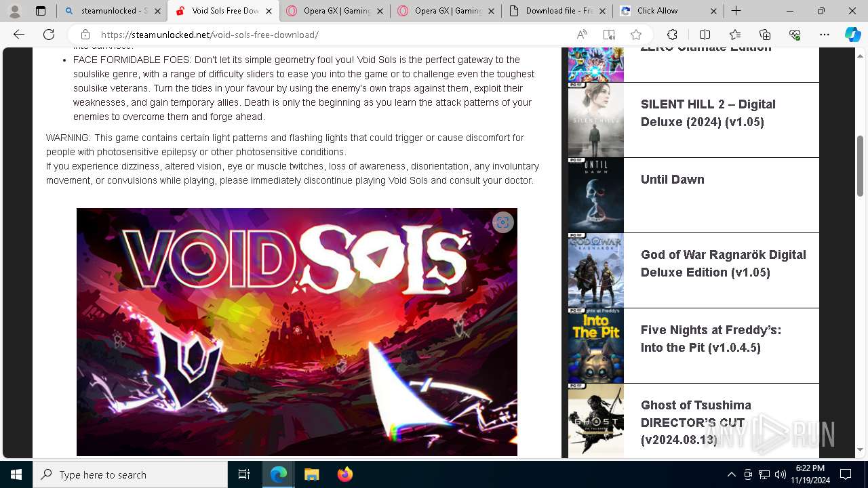
Task: Open Five Nights at Freddy's Into the Pit link
Action: point(711,339)
